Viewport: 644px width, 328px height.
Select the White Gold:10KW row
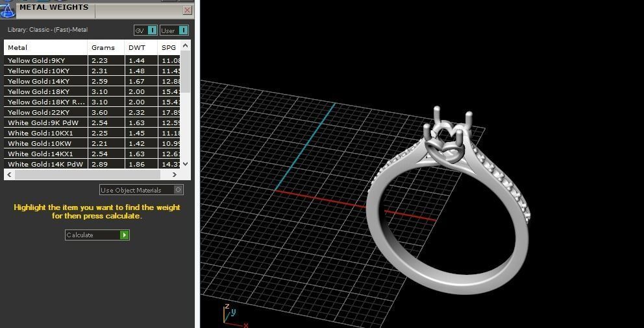point(92,143)
